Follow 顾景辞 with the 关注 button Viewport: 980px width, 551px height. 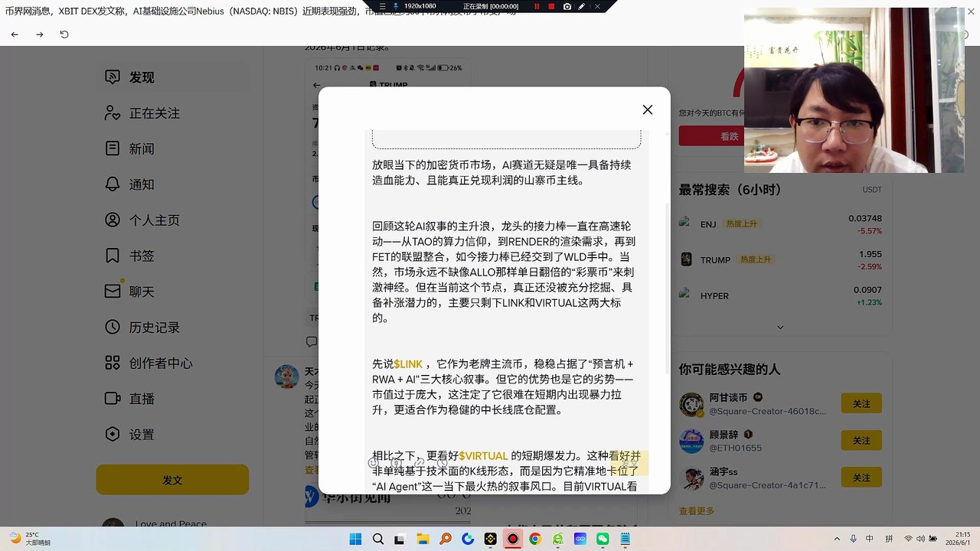coord(861,440)
